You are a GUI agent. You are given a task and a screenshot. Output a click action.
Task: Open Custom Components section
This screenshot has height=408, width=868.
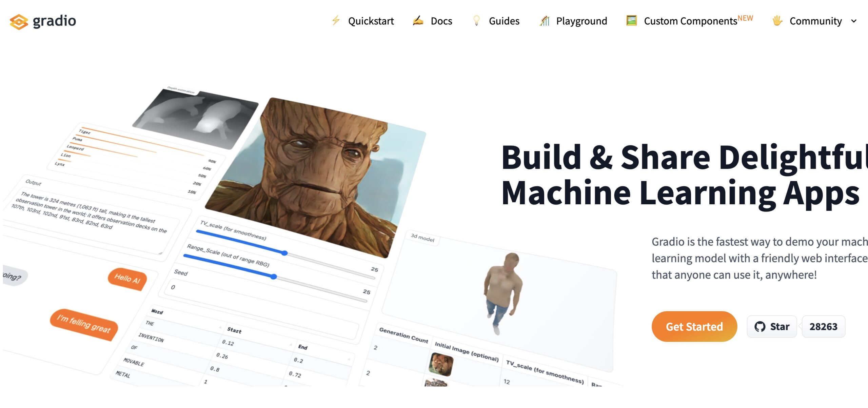click(690, 21)
